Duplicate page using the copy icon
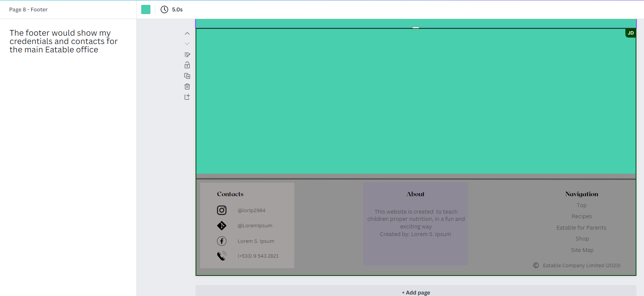The image size is (644, 296). pos(187,76)
